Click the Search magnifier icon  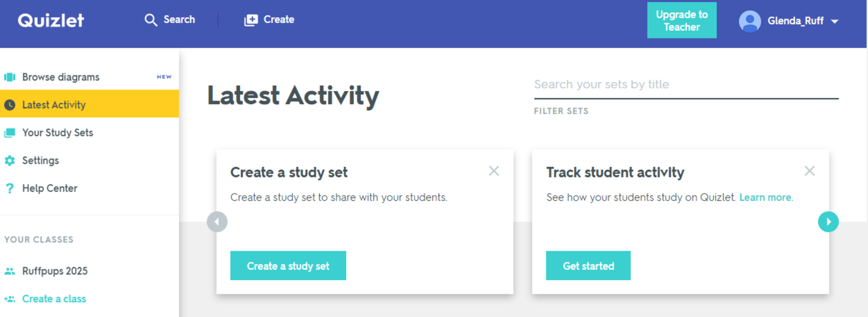tap(150, 20)
